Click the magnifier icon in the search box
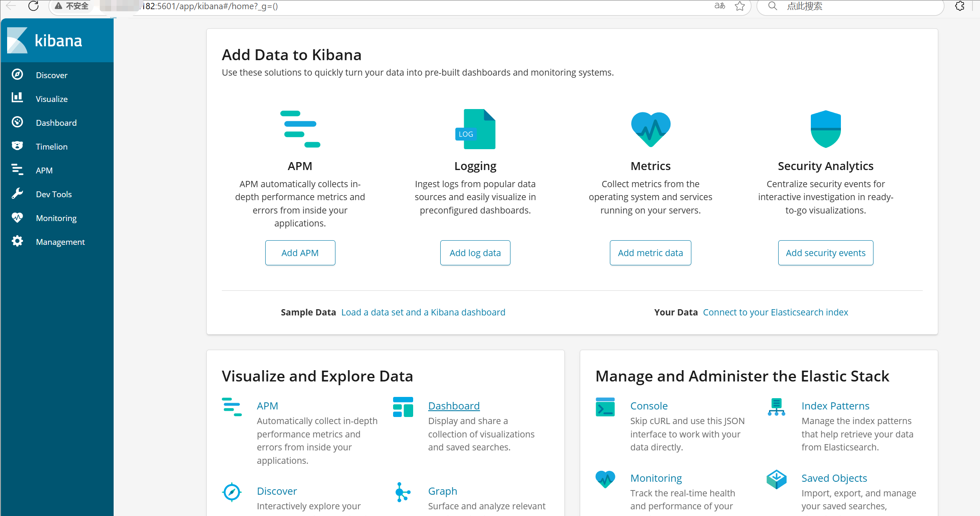980x516 pixels. (x=772, y=6)
